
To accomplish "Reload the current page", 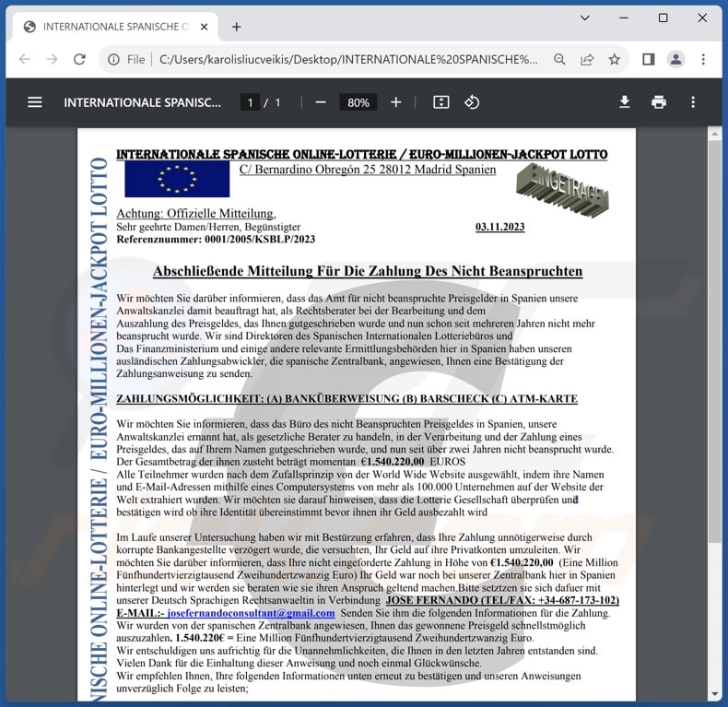I will (x=79, y=60).
